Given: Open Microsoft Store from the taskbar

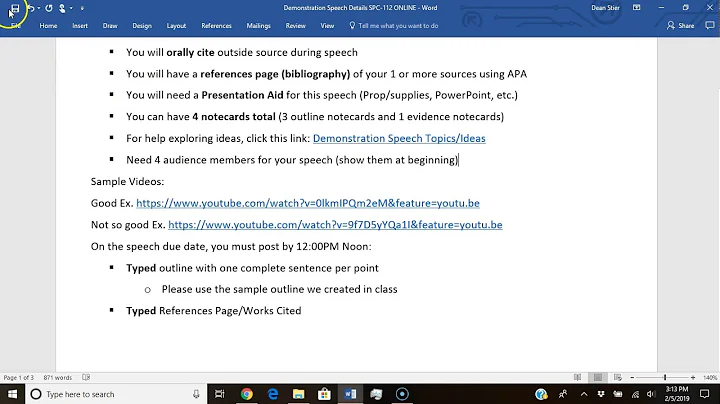Looking at the screenshot, I should click(x=324, y=394).
